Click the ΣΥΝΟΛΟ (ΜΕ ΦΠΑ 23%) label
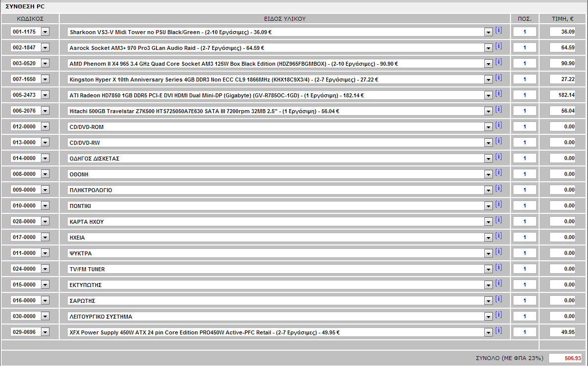The width and height of the screenshot is (588, 366). coord(509,358)
